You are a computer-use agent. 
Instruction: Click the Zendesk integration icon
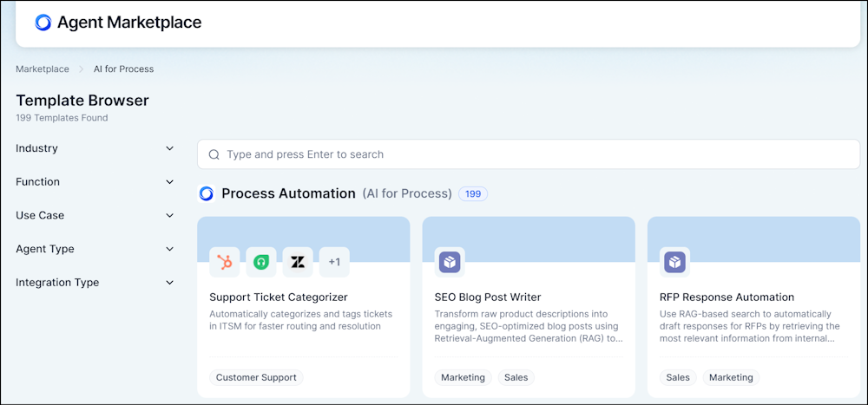(x=298, y=262)
